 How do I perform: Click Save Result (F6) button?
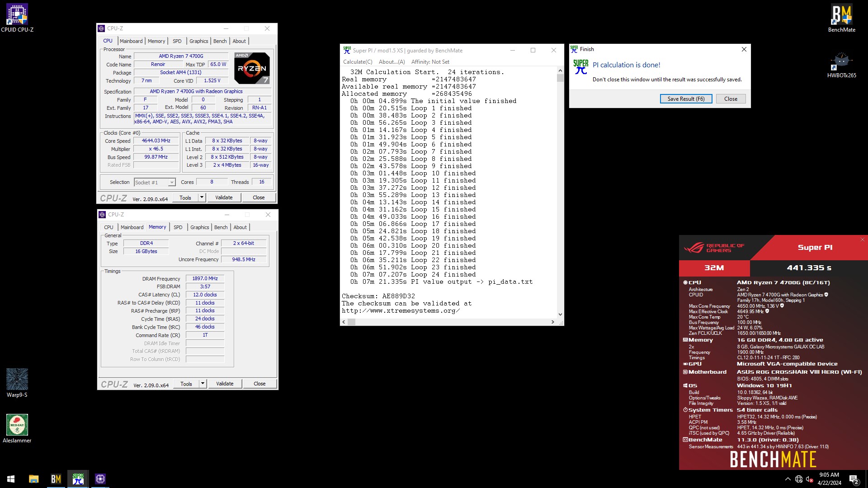tap(686, 99)
